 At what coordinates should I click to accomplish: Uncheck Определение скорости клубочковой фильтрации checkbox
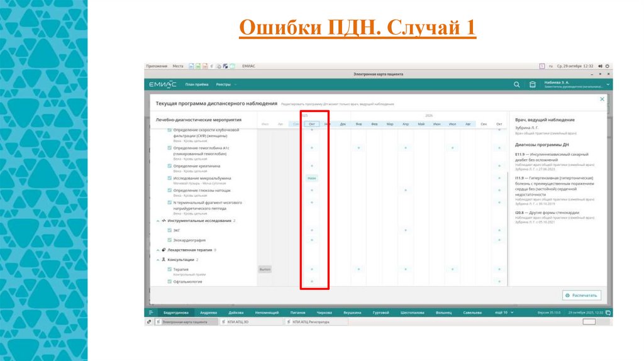point(170,130)
